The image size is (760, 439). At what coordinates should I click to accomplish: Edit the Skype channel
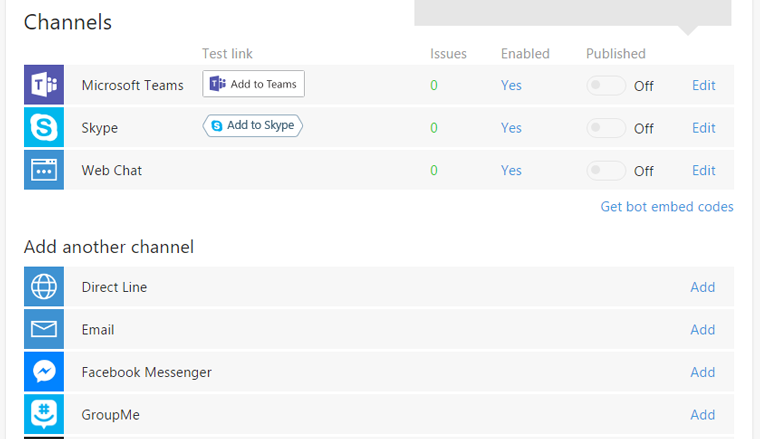point(703,128)
